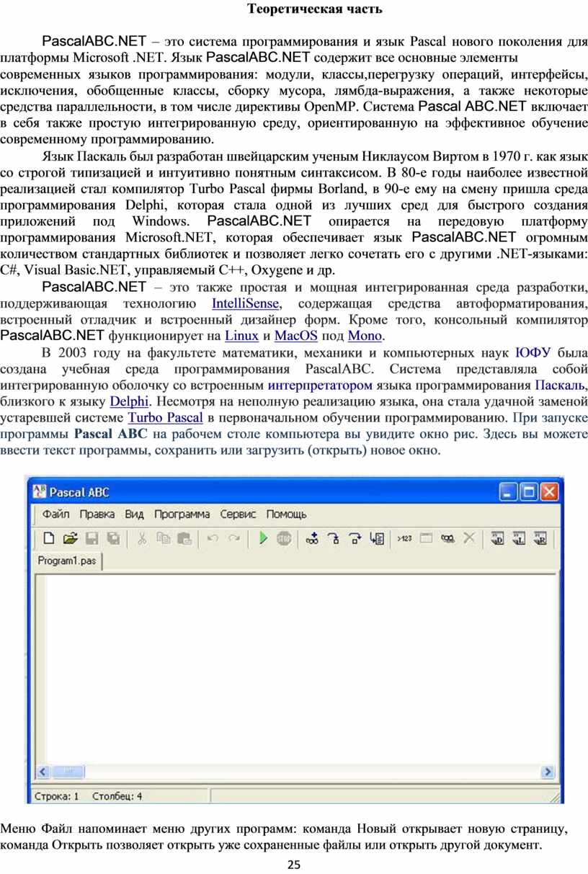Screen dimensions: 588x874
Task: Click the Save All icon
Action: click(113, 538)
